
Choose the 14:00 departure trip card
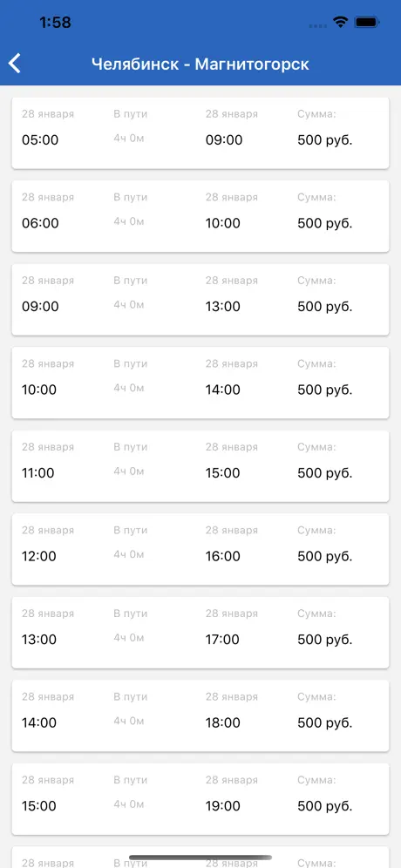pos(200,715)
